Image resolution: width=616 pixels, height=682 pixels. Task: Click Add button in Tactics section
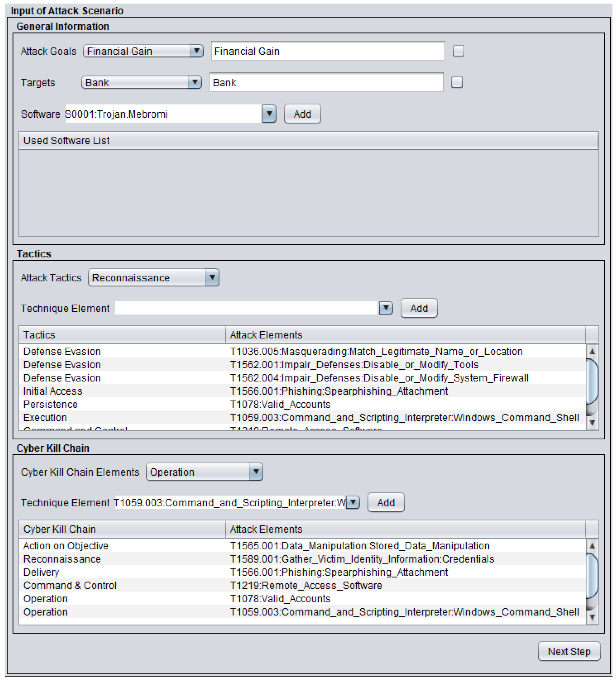[419, 308]
